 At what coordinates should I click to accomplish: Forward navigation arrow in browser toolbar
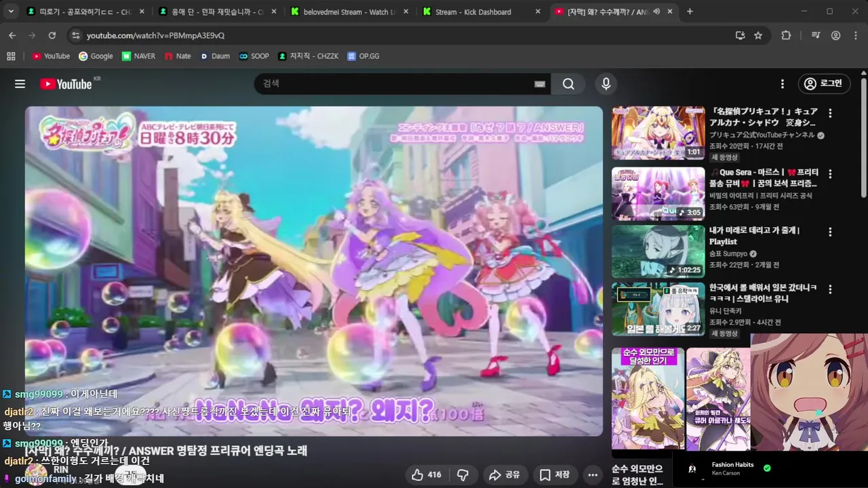[32, 35]
